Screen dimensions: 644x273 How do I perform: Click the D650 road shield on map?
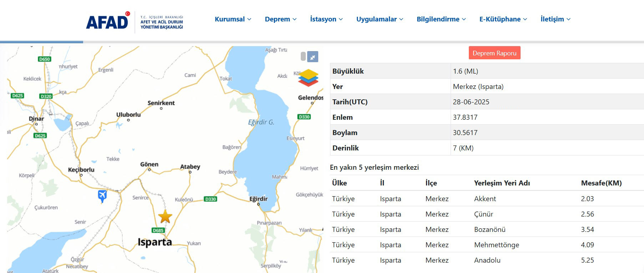[x=45, y=59]
